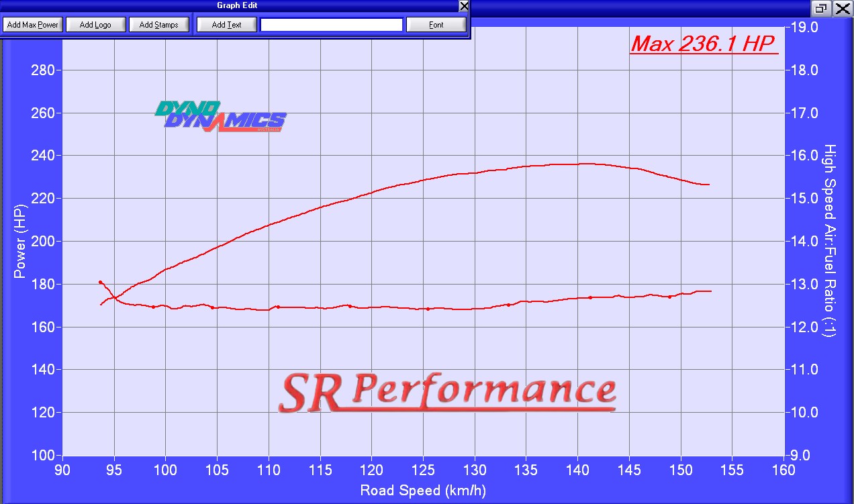The image size is (854, 504).
Task: Click the 120 tick on Power axis
Action: [x=43, y=412]
